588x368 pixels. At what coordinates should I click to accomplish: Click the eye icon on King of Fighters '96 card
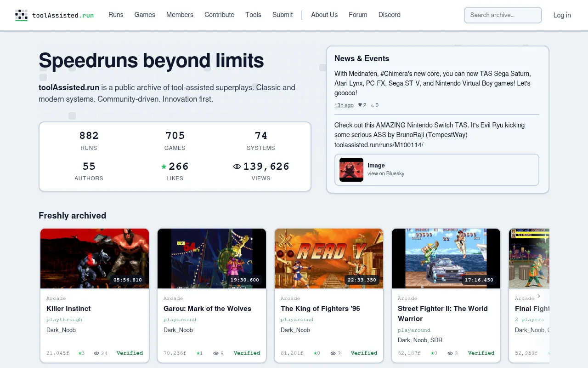(x=333, y=353)
